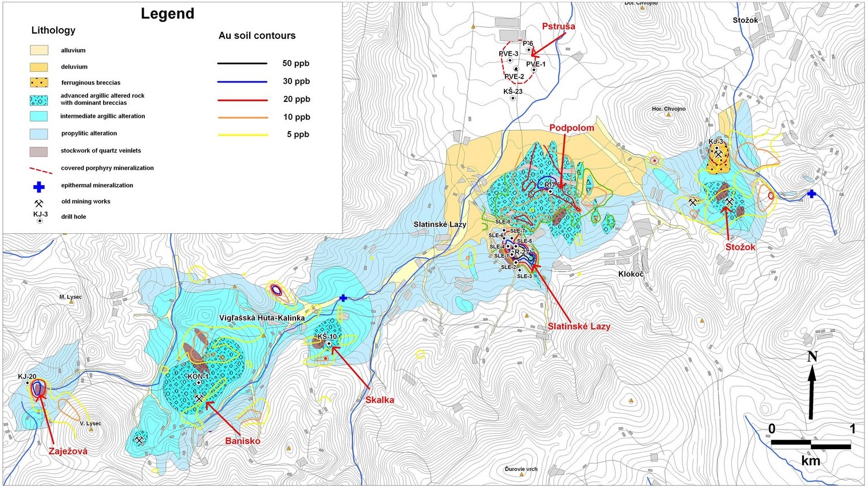The image size is (868, 487).
Task: Click the red Banisko label
Action: coord(243,441)
